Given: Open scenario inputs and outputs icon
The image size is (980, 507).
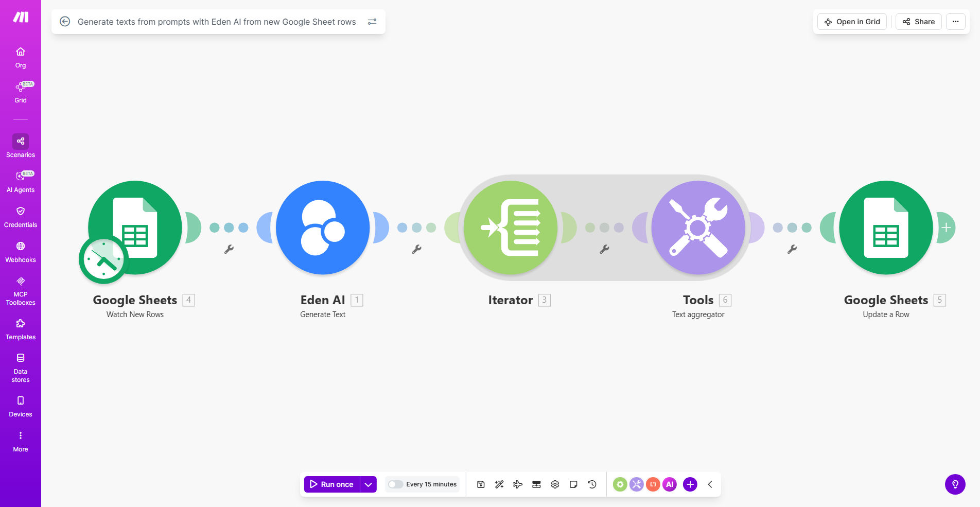Looking at the screenshot, I should click(536, 484).
